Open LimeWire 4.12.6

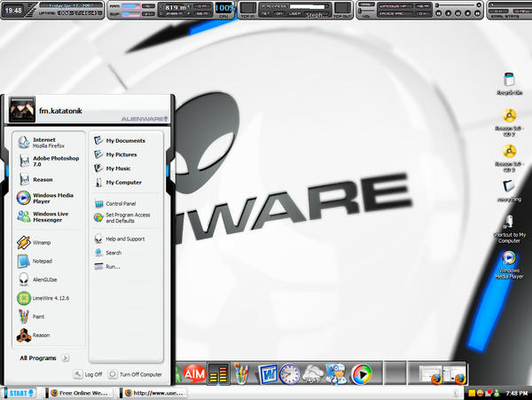coord(43,298)
